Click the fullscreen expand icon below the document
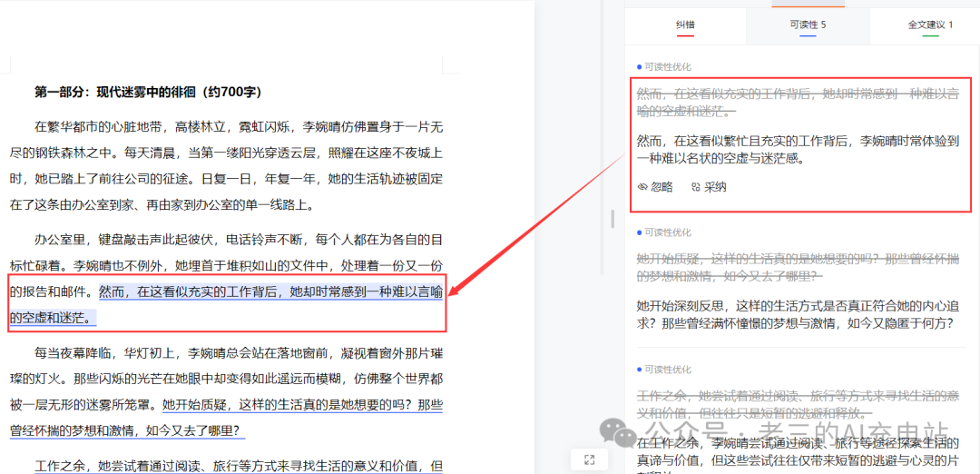 point(589,459)
